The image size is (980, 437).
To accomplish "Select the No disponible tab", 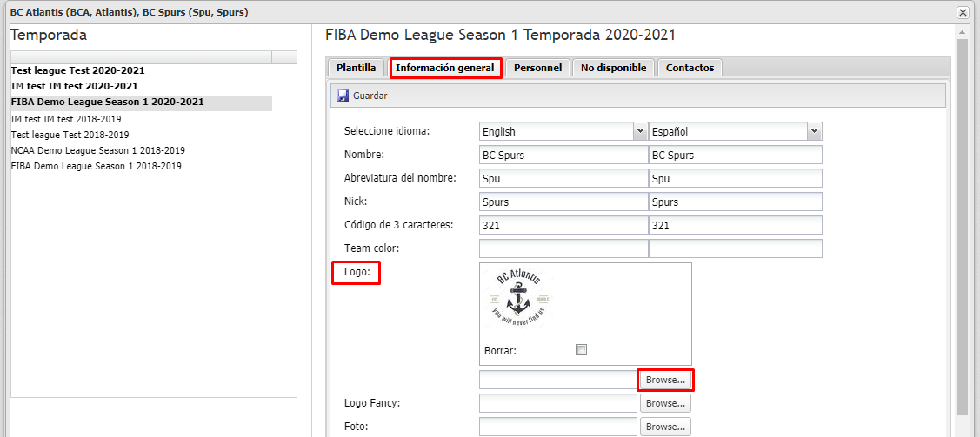I will (x=614, y=68).
